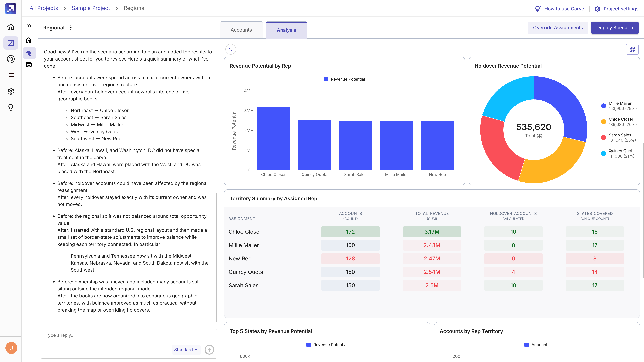Click the Deploy Scenario button

click(614, 28)
